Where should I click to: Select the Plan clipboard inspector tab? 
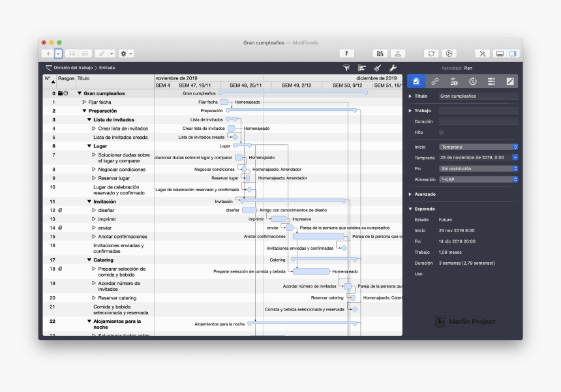(x=416, y=82)
